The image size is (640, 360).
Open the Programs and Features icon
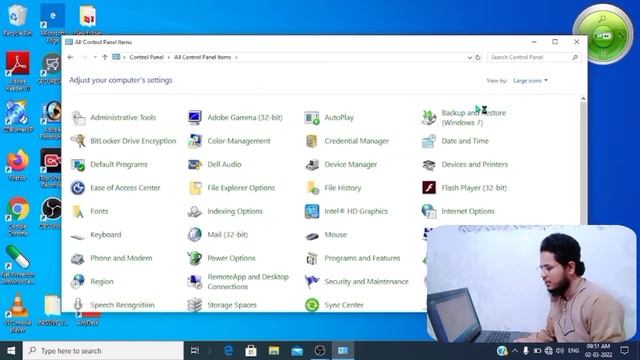tap(312, 258)
